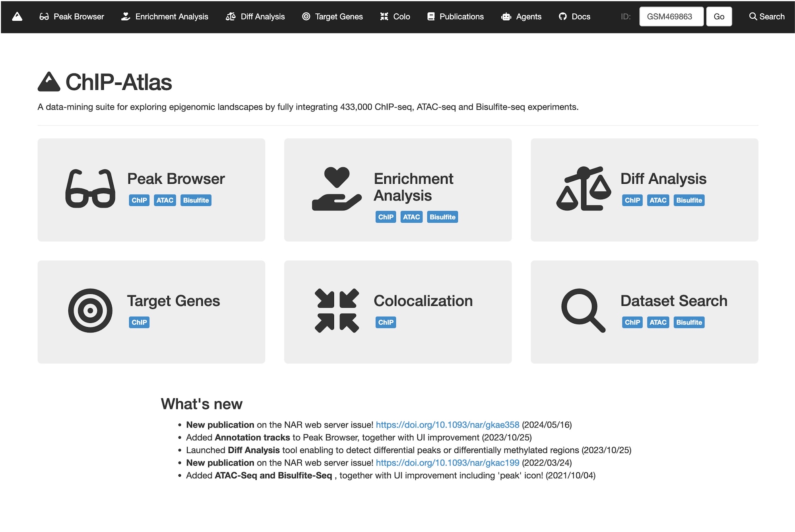795x532 pixels.
Task: Click Bisulfite badge on Peak Browser card
Action: [x=196, y=200]
